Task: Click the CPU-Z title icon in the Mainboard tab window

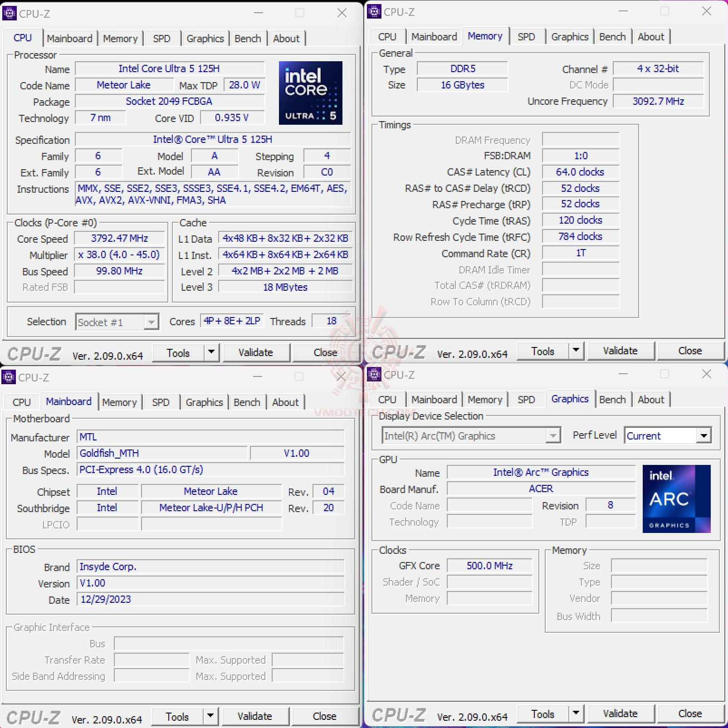Action: 9,376
